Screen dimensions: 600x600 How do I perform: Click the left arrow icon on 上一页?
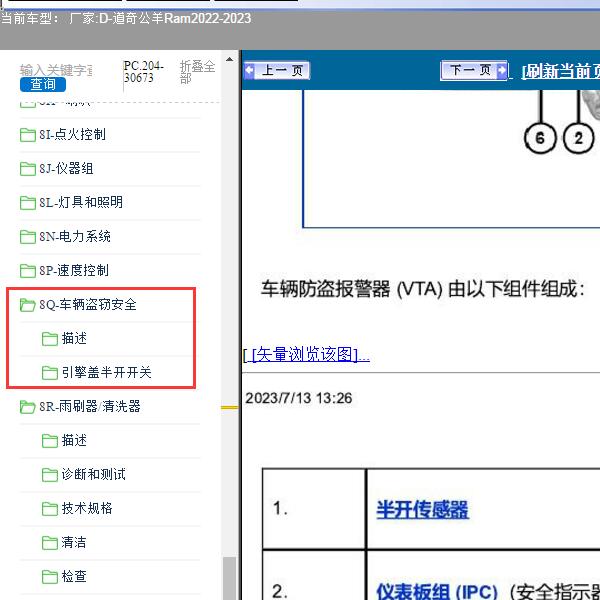[249, 70]
